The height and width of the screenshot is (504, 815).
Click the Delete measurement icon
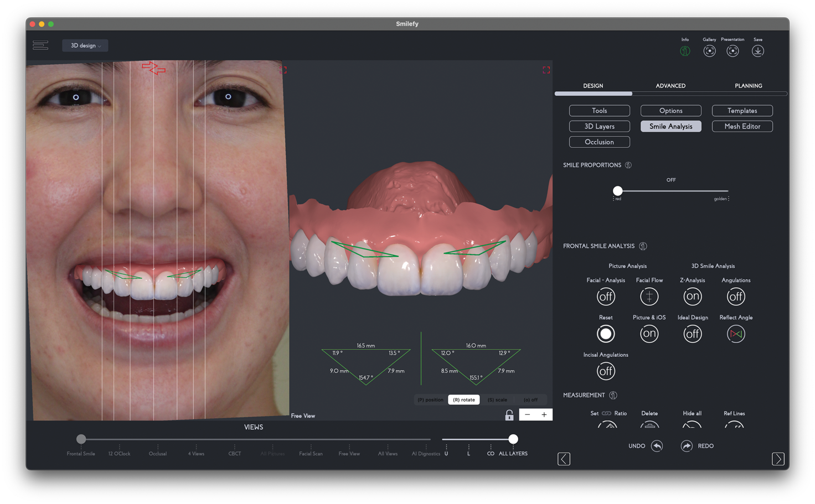point(649,425)
